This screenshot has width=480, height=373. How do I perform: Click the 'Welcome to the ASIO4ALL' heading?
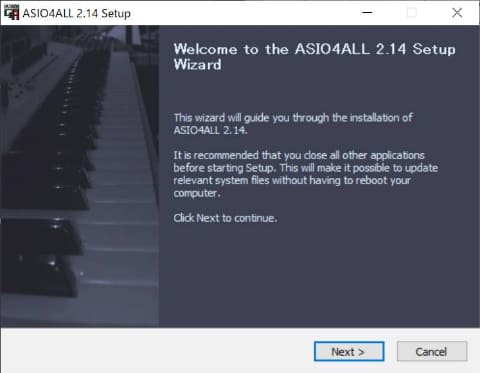click(314, 57)
